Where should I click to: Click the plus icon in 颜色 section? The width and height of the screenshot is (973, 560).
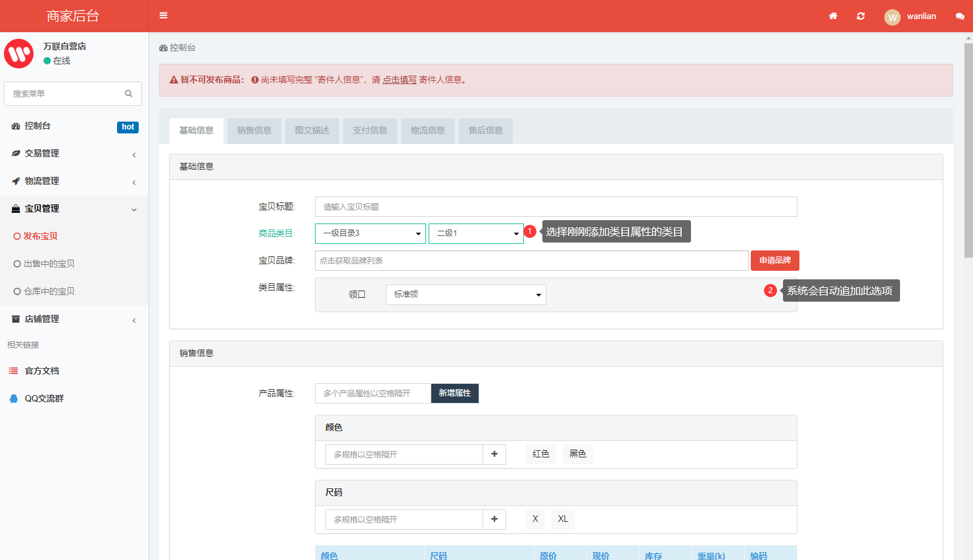pyautogui.click(x=494, y=454)
